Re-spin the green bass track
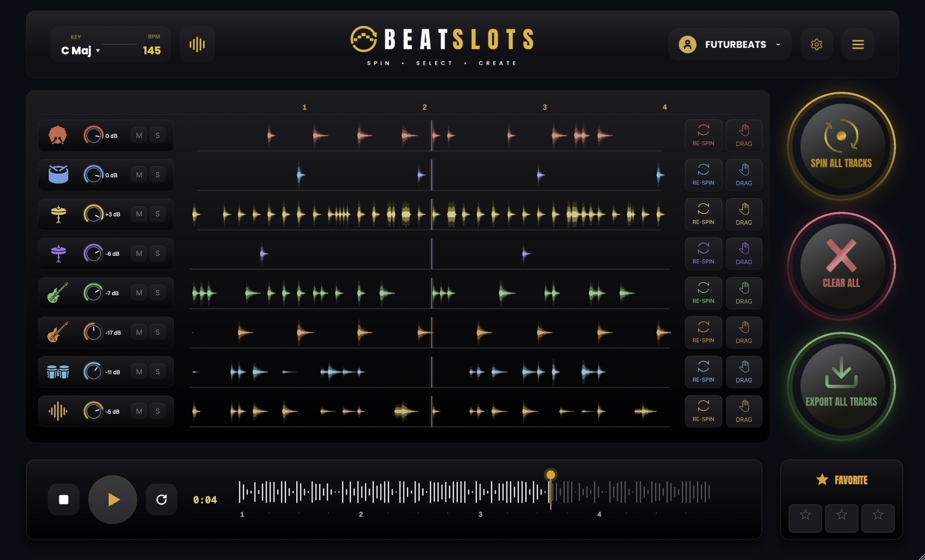Viewport: 925px width, 560px height. [x=703, y=293]
